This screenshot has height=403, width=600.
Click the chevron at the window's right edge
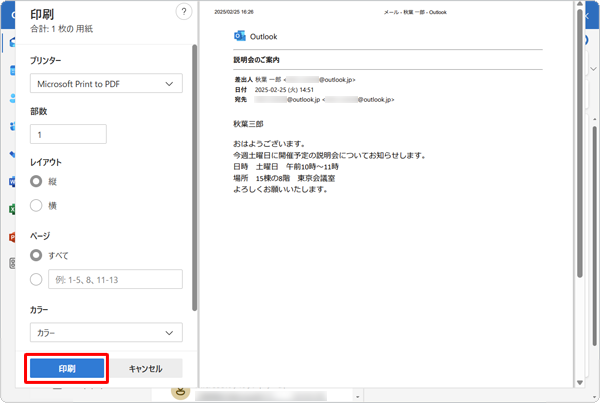tap(593, 69)
